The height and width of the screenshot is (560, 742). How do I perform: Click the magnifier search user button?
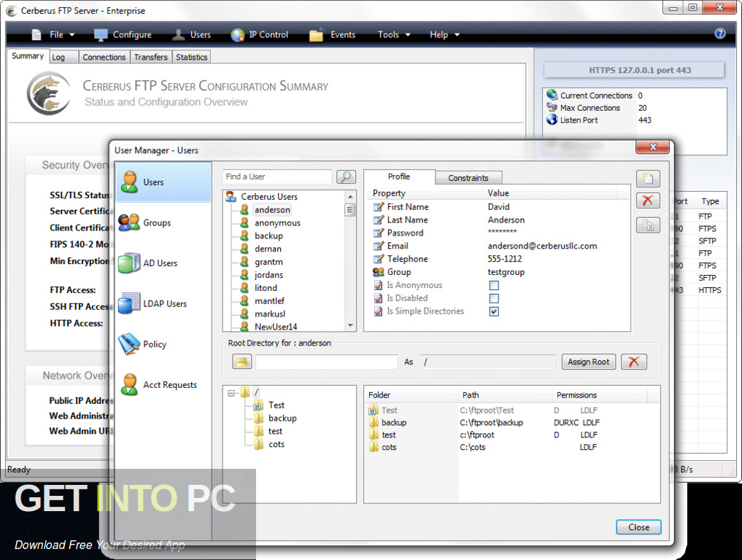coord(346,176)
